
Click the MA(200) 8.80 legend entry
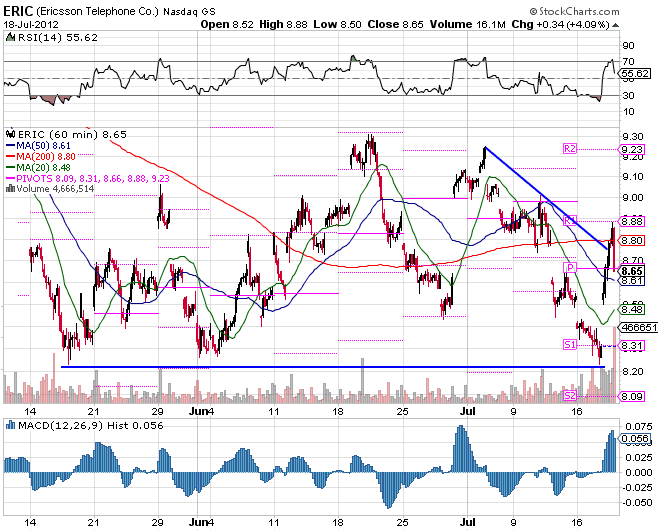[46, 157]
